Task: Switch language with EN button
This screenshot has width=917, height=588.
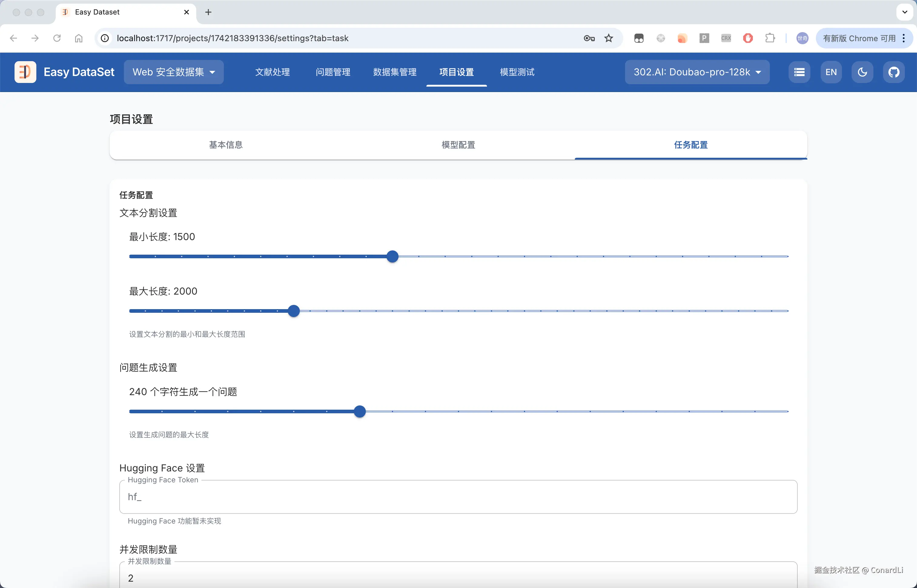Action: (831, 72)
